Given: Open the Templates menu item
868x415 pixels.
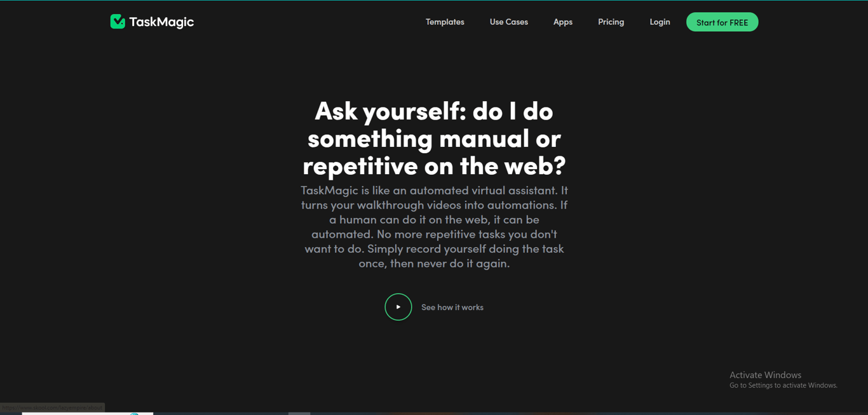Looking at the screenshot, I should tap(445, 22).
